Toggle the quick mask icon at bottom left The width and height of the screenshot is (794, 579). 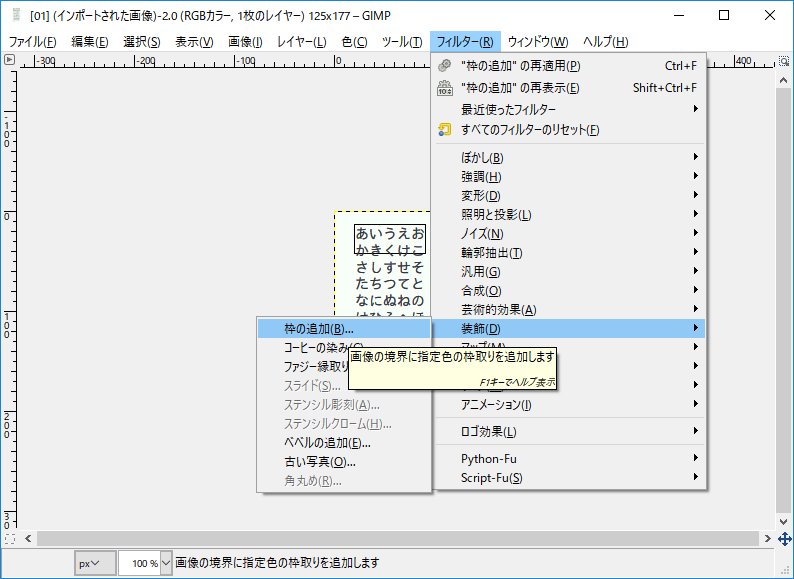(x=10, y=538)
